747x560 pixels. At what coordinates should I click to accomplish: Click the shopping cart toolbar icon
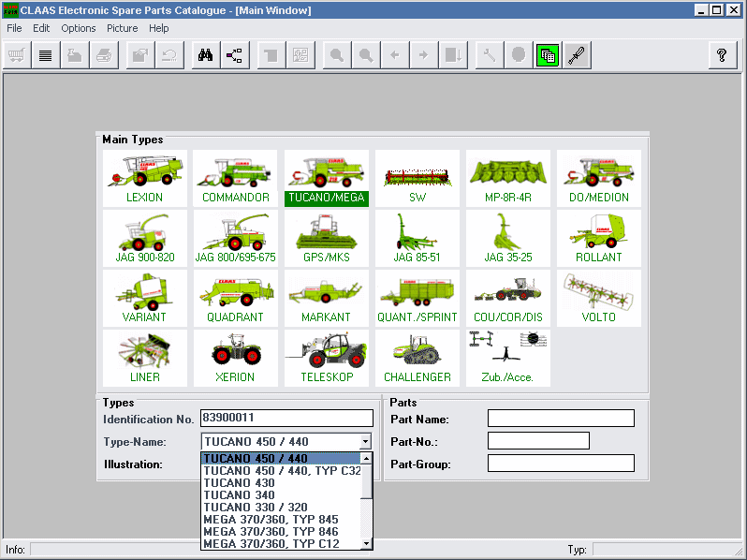17,55
